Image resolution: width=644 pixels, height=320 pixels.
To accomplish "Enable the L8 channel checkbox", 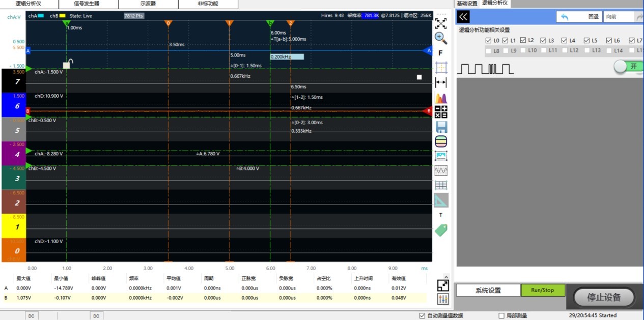I will point(489,51).
